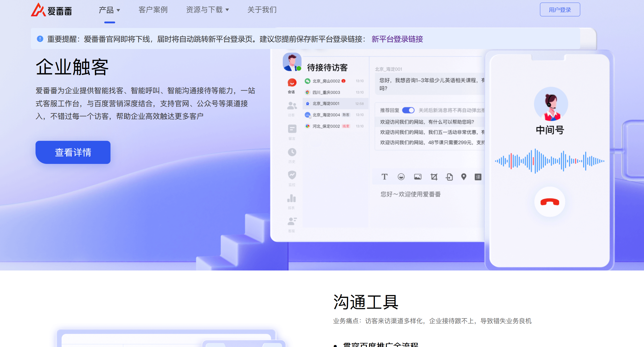Open visitor 北京_海淀0004
The width and height of the screenshot is (644, 347).
coord(335,115)
